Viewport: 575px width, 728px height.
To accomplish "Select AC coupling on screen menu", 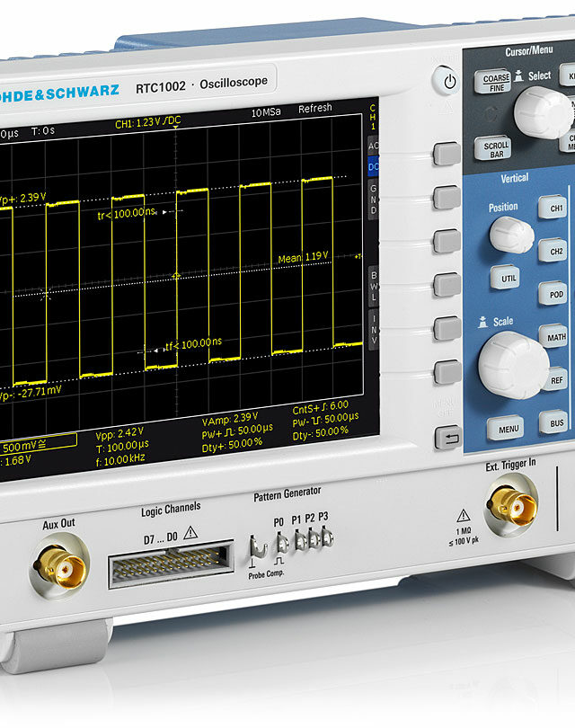I will [374, 145].
